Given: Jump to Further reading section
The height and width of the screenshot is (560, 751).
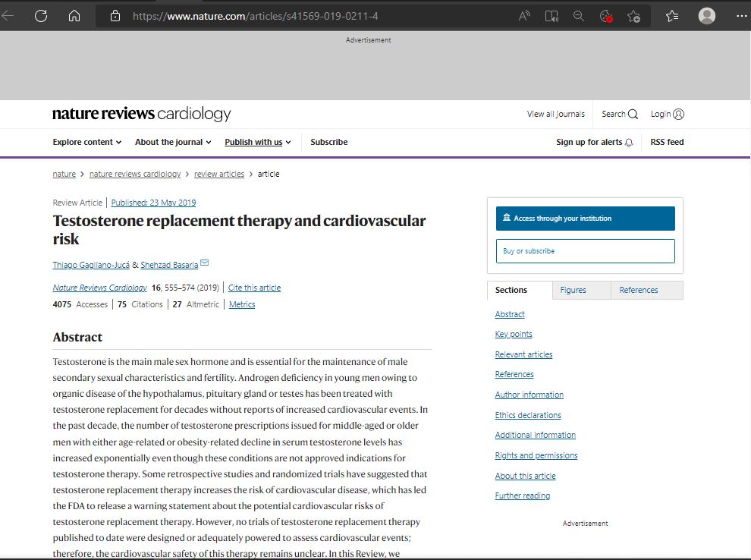Looking at the screenshot, I should (x=523, y=496).
